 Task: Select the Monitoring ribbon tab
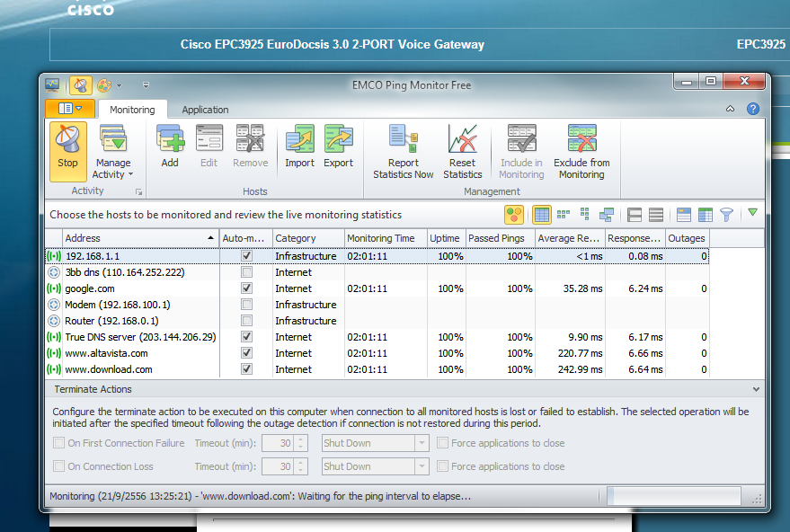click(132, 110)
